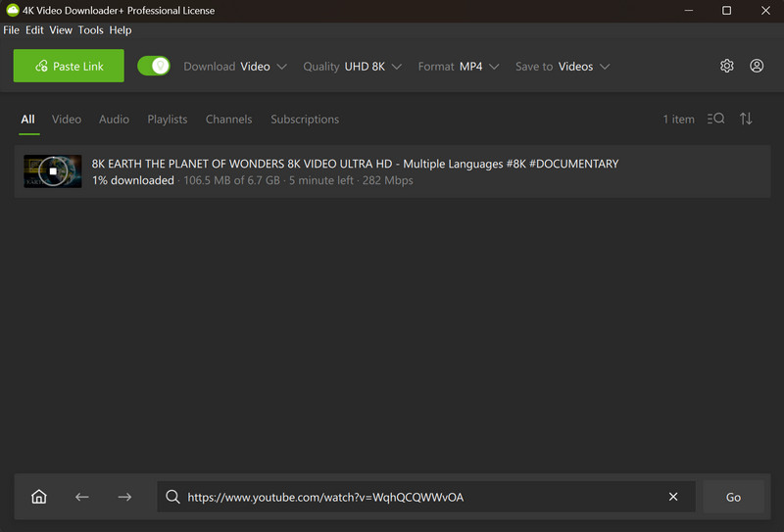Go to browser home page icon
784x532 pixels.
click(39, 497)
